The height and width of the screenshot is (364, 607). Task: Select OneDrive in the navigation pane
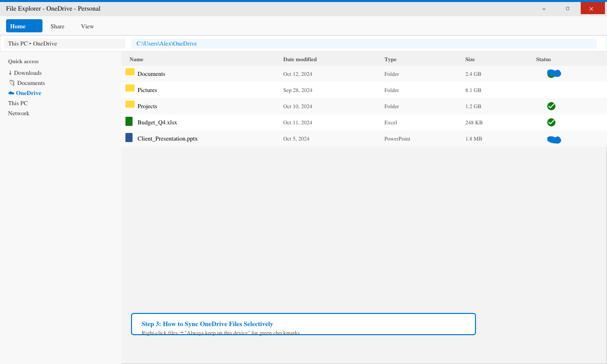[x=28, y=93]
